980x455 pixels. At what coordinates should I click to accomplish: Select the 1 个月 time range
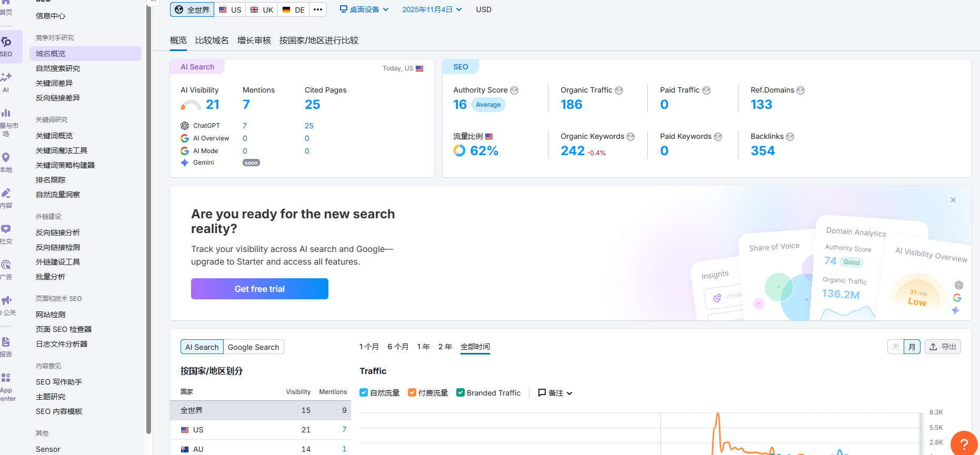[369, 347]
